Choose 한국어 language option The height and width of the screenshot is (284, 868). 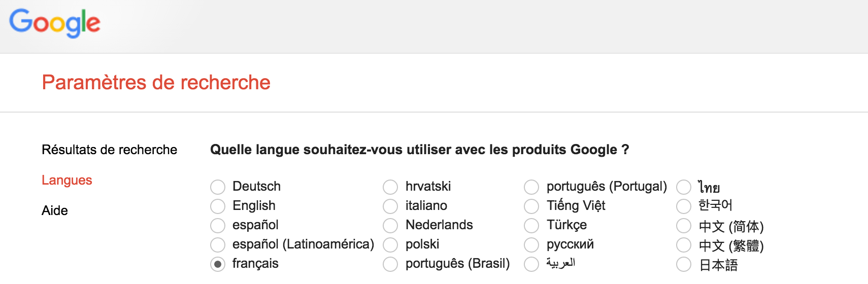click(x=684, y=206)
